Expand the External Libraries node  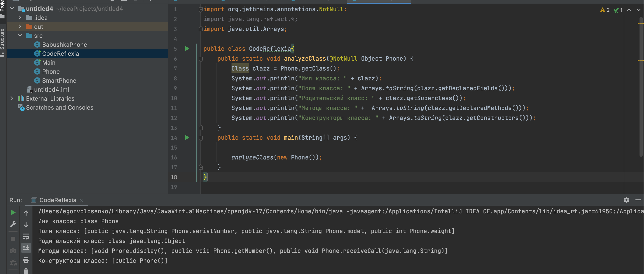(11, 98)
